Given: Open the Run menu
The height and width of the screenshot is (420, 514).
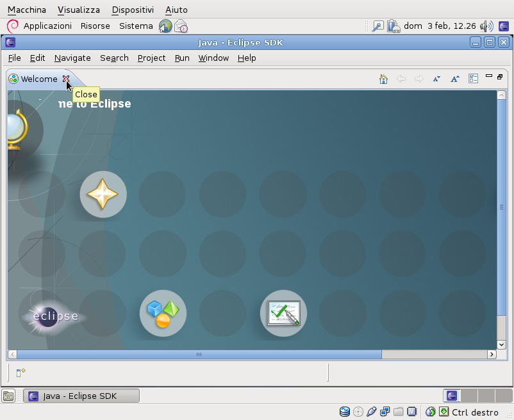Looking at the screenshot, I should pos(182,58).
